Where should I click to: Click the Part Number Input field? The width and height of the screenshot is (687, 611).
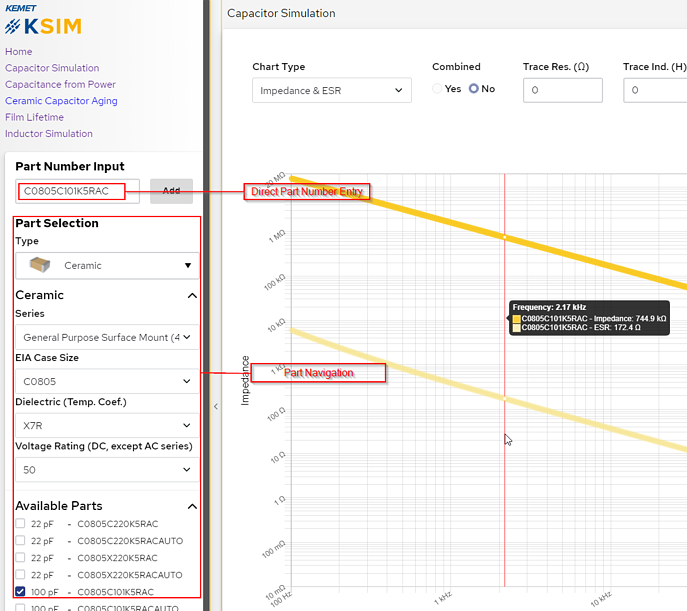click(78, 191)
